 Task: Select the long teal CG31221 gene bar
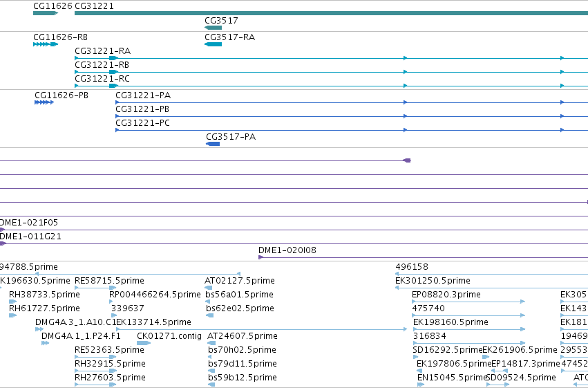pos(331,13)
